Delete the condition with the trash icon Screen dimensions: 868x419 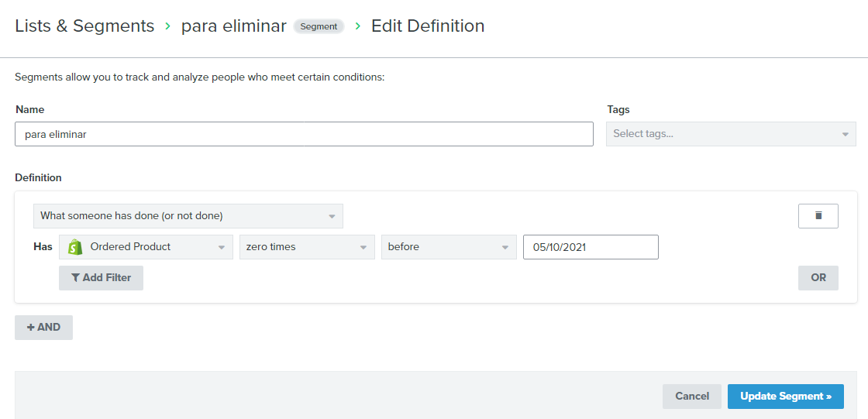click(818, 216)
